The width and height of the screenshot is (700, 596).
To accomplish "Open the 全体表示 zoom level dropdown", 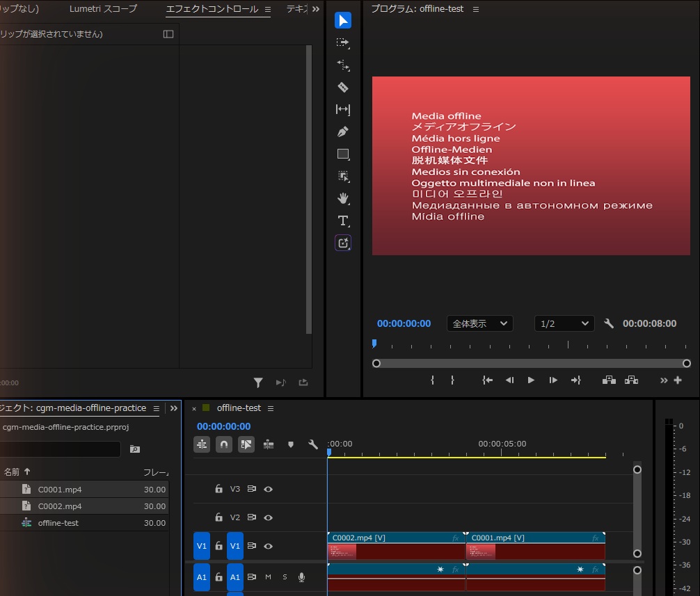I will coord(480,323).
